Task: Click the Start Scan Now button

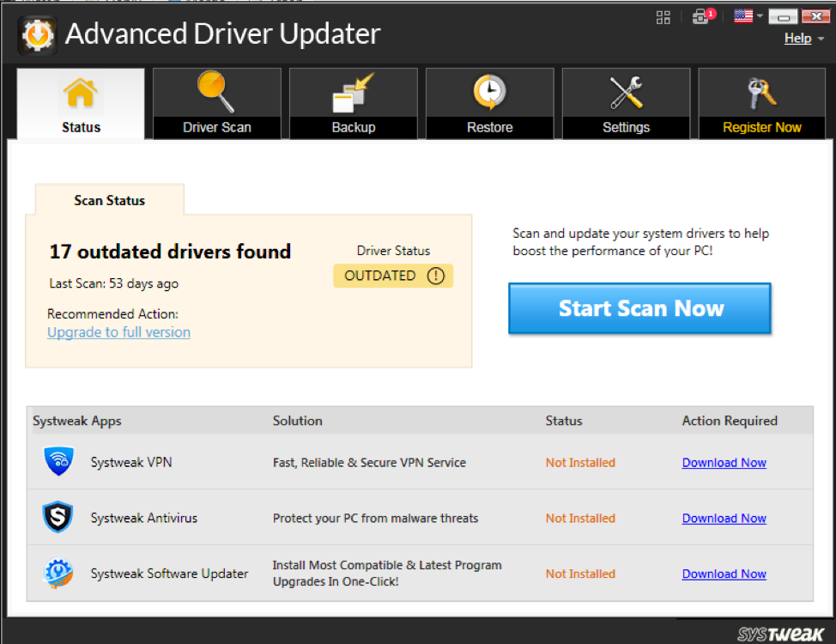Action: tap(639, 308)
